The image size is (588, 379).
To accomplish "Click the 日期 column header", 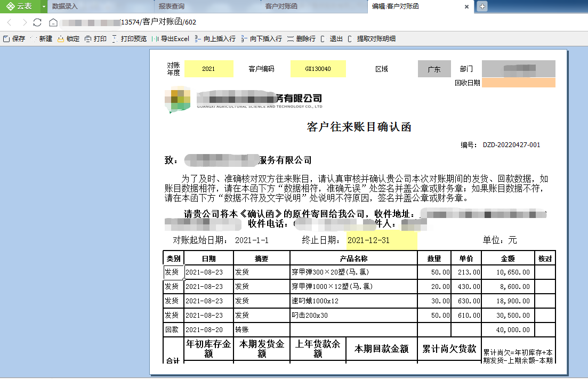I will point(208,259).
